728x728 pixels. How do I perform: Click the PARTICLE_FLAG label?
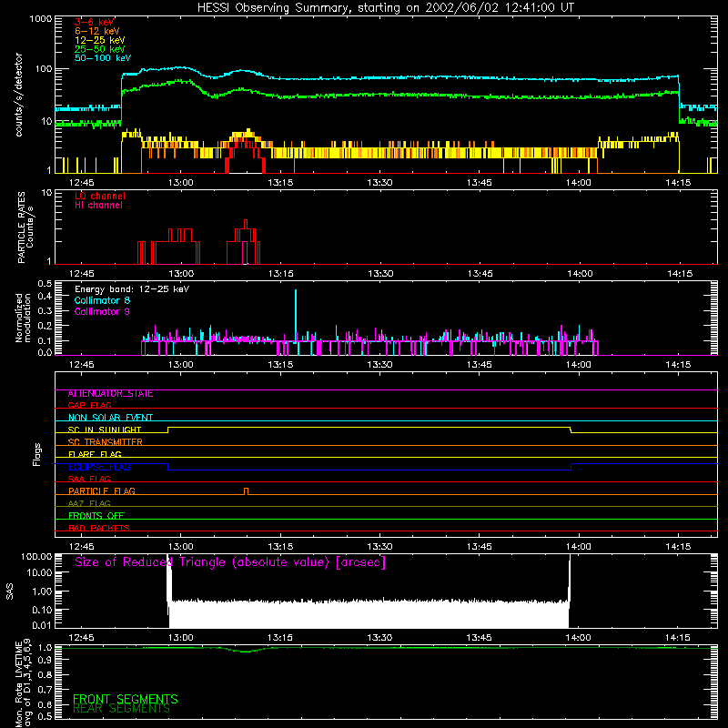point(102,491)
